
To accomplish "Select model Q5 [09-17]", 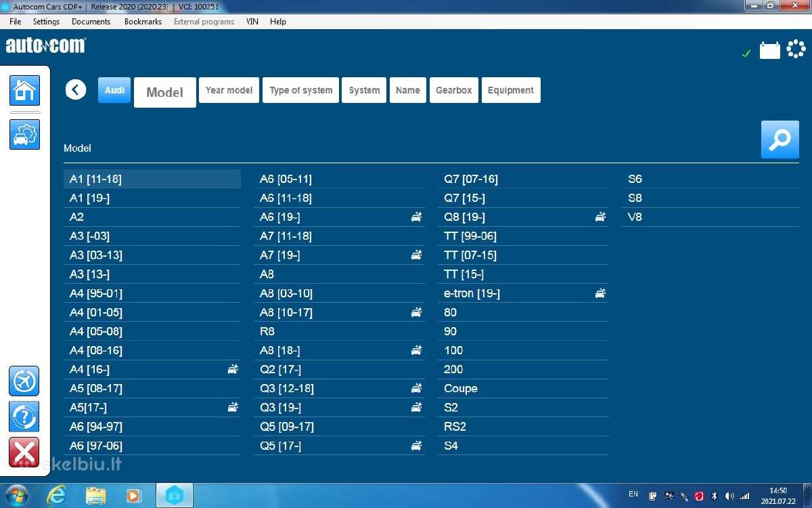I will pyautogui.click(x=340, y=427).
